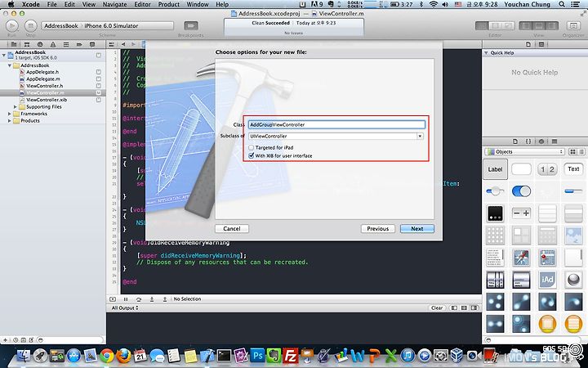Collapse the AddressBook group folder triangle
The image size is (588, 368).
coord(10,65)
